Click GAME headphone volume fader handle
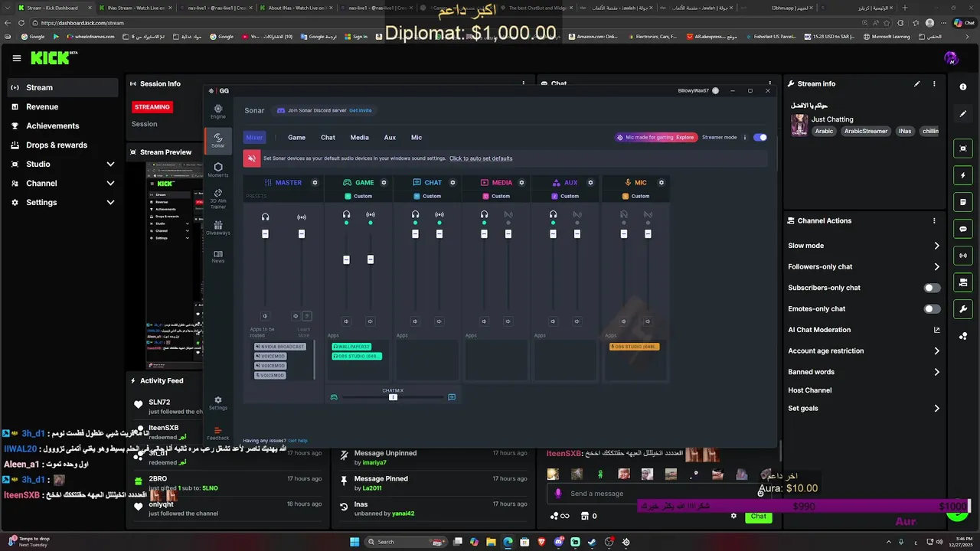This screenshot has height=551, width=980. pyautogui.click(x=346, y=260)
